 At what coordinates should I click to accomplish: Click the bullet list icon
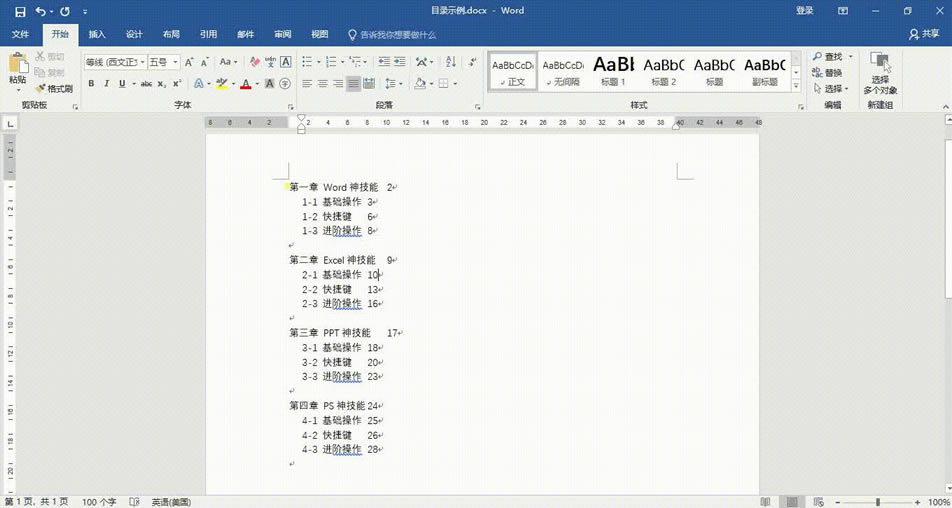(307, 62)
